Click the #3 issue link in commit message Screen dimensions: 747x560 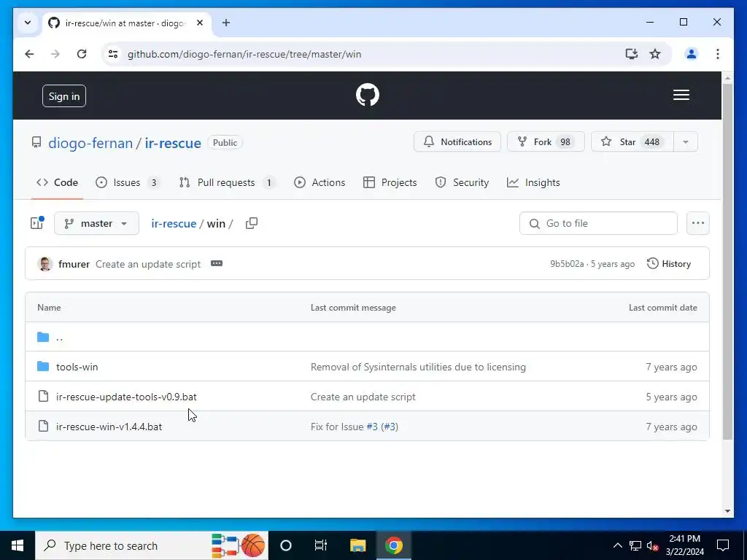pyautogui.click(x=371, y=427)
